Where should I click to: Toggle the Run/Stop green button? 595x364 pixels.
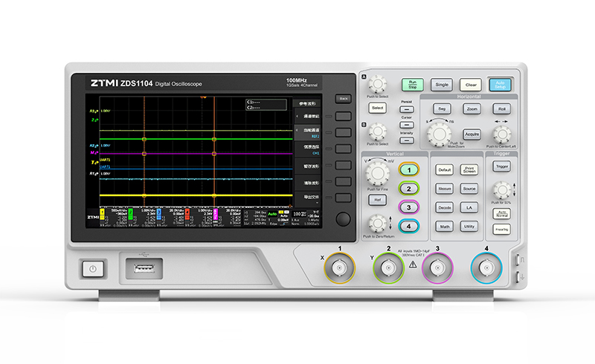(413, 85)
